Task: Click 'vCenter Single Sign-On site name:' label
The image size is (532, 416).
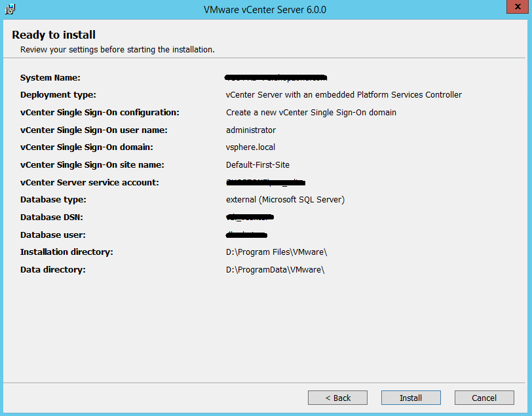Action: tap(92, 165)
